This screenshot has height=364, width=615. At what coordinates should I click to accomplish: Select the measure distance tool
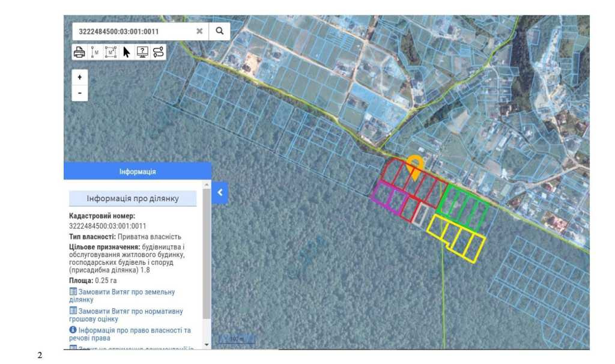[x=95, y=52]
